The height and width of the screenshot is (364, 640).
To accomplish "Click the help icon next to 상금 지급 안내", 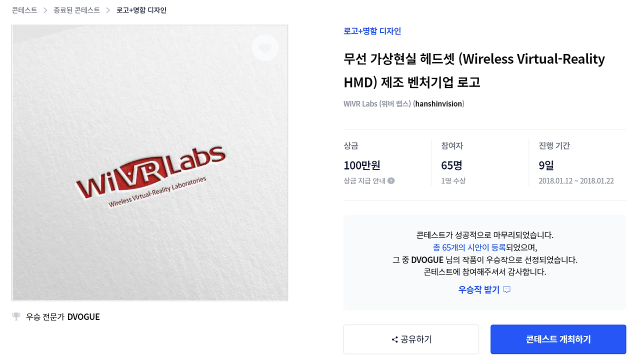I will 391,181.
